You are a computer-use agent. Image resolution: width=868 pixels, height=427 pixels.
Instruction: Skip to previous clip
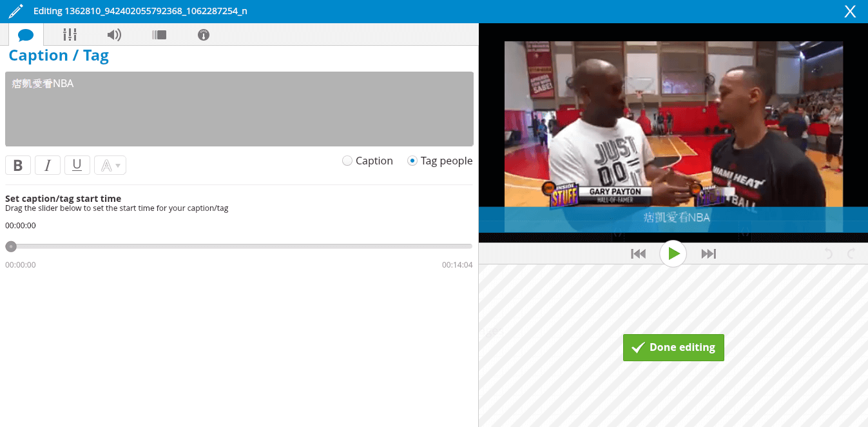pos(639,253)
